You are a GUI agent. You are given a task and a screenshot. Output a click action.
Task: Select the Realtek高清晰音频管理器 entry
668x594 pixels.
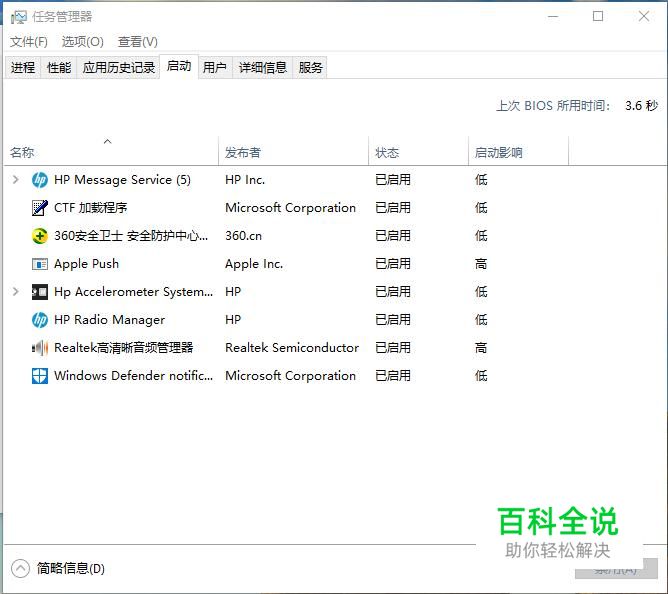click(x=124, y=348)
